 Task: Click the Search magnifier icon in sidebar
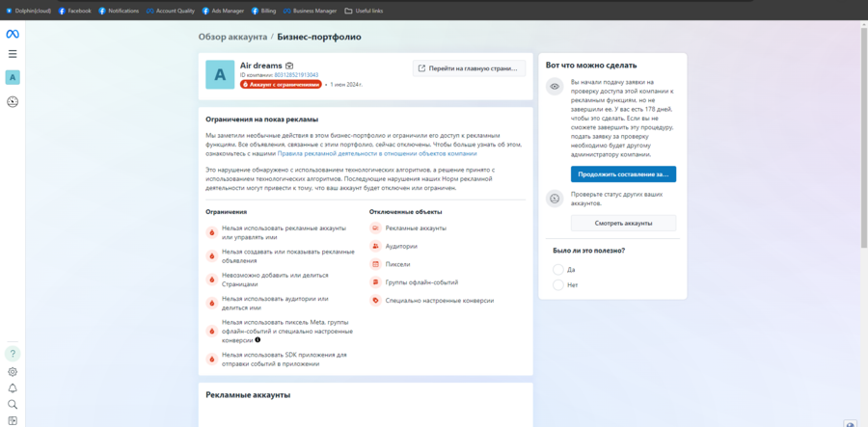pos(13,405)
